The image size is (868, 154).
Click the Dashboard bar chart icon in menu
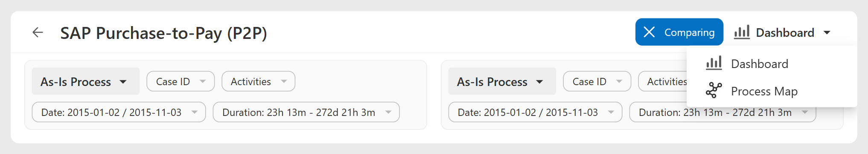[x=714, y=63]
